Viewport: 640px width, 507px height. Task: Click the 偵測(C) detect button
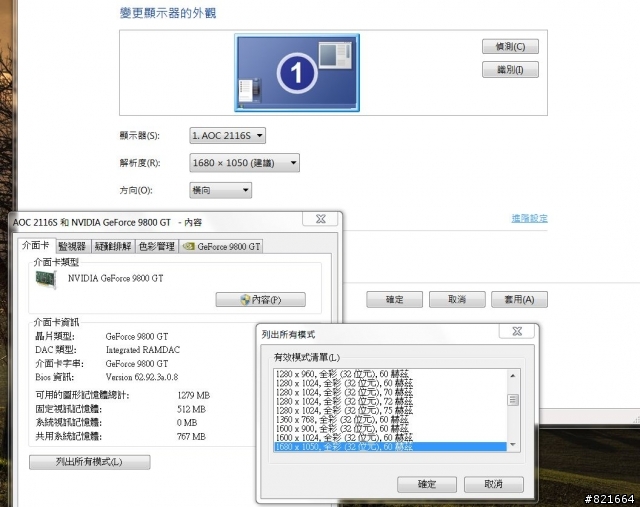coord(510,47)
